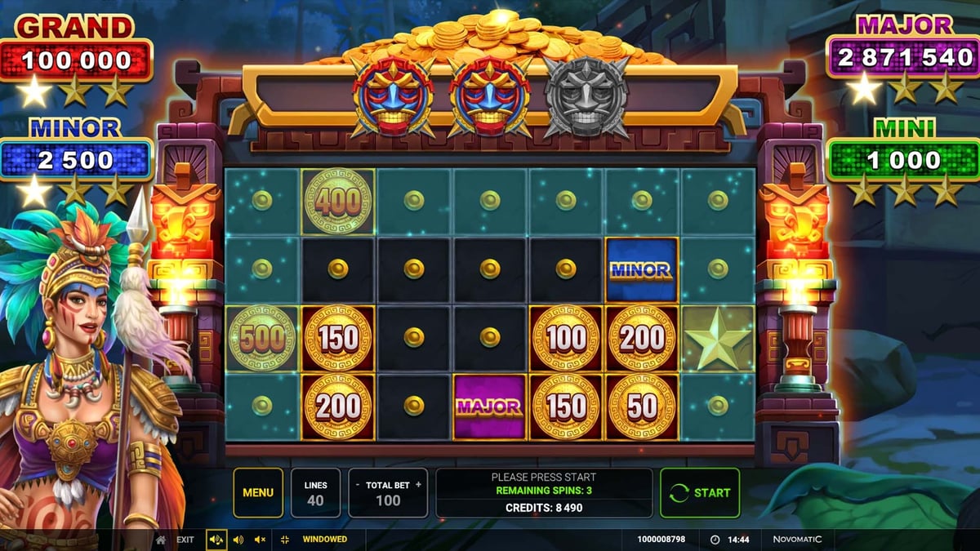This screenshot has width=980, height=551.
Task: Select the highlighted sound-with-music speaker icon
Action: coord(216,540)
